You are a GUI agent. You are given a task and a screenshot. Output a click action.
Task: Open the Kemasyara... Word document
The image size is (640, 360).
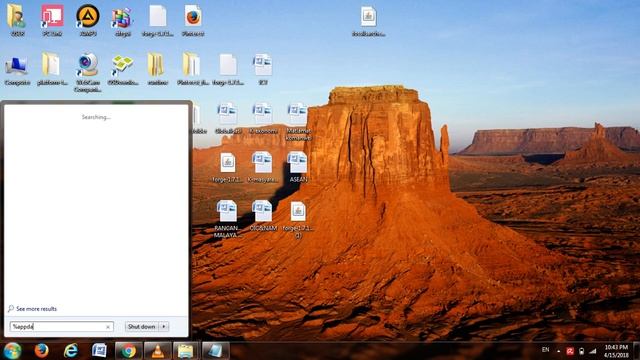point(263,167)
